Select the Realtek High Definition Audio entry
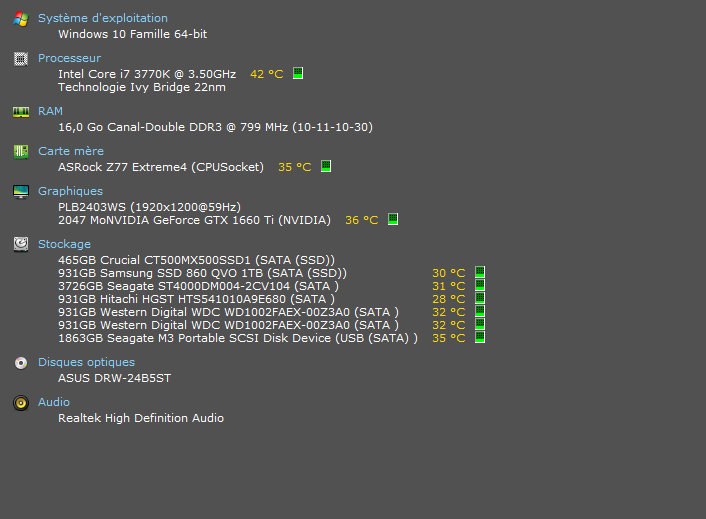Screen dimensions: 706x519 tap(140, 418)
